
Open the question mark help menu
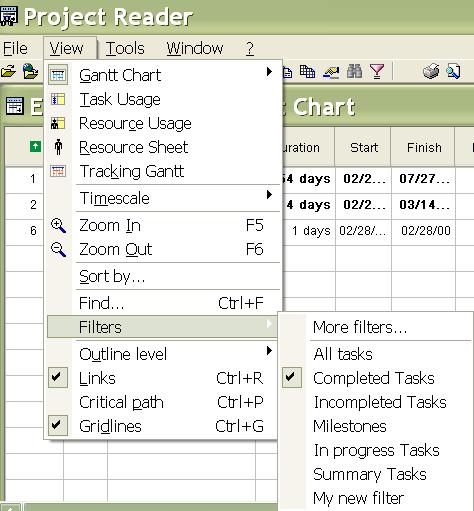(250, 49)
